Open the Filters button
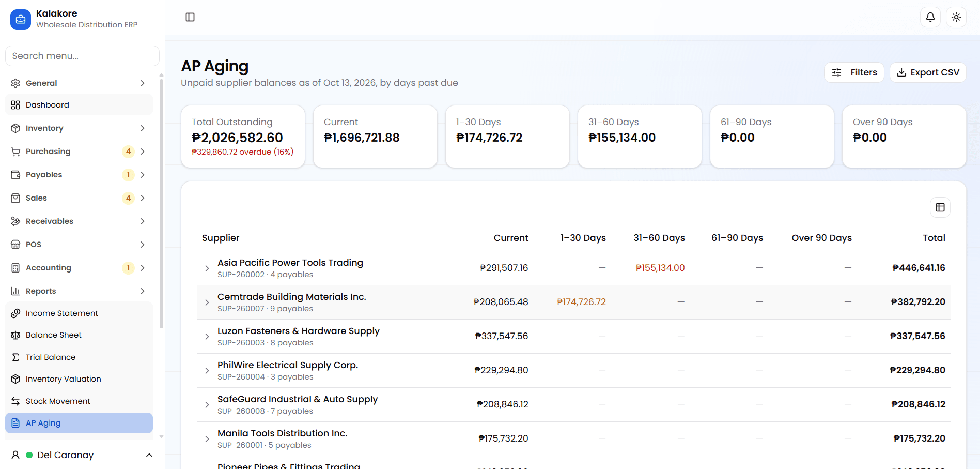Viewport: 980px width, 469px height. (x=854, y=72)
